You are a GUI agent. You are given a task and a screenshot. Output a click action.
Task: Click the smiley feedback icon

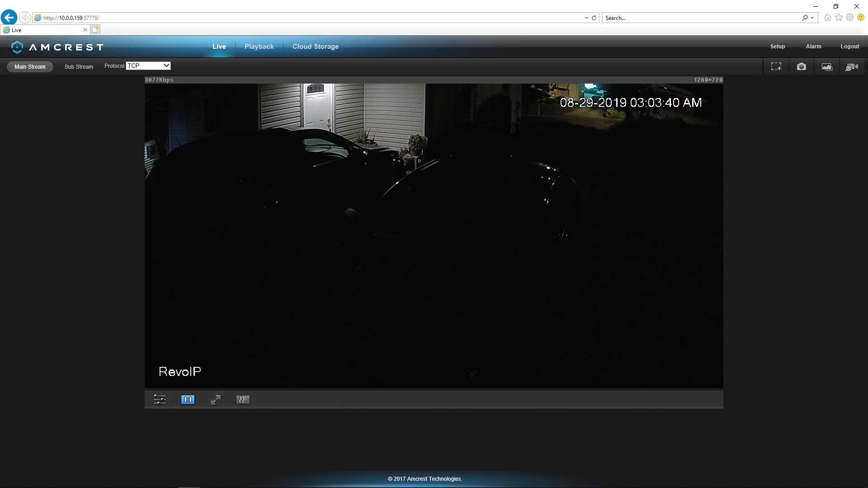[861, 18]
